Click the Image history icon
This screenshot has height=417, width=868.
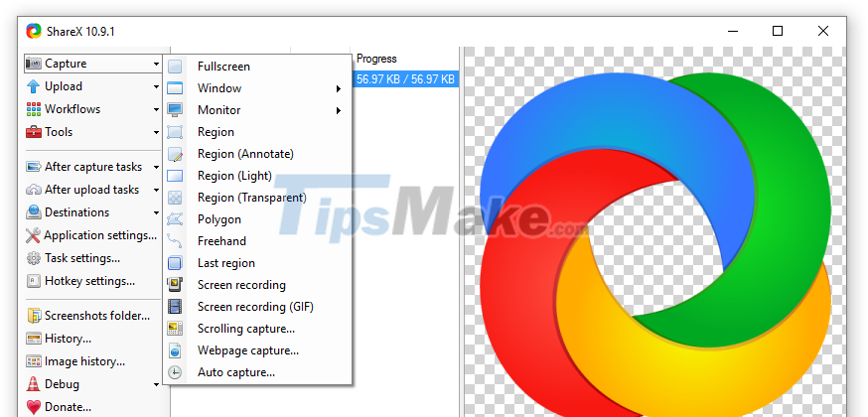34,361
